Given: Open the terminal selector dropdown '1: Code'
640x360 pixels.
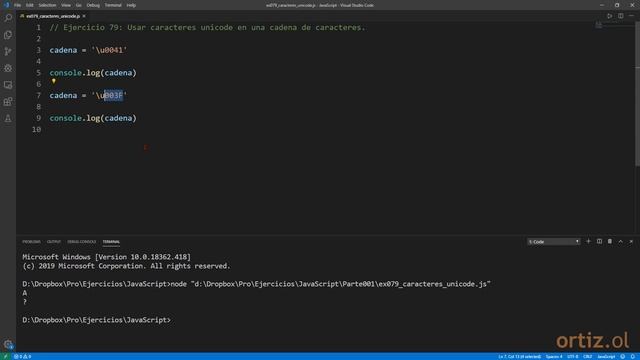Looking at the screenshot, I should coord(553,242).
